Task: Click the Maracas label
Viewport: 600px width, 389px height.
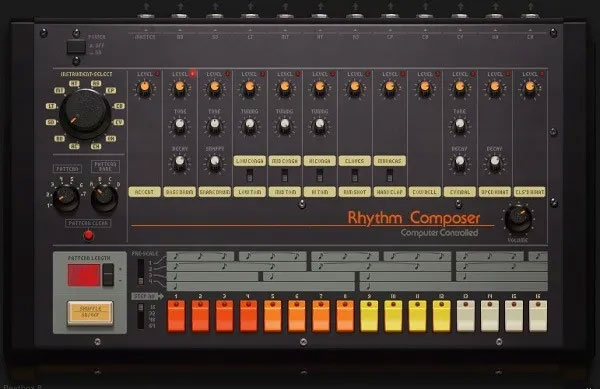Action: [x=390, y=161]
